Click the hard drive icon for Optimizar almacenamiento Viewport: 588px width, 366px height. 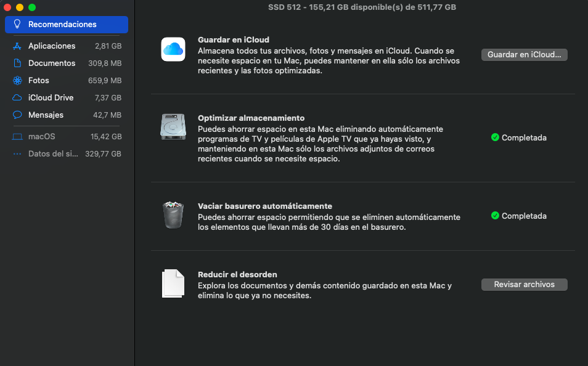173,127
